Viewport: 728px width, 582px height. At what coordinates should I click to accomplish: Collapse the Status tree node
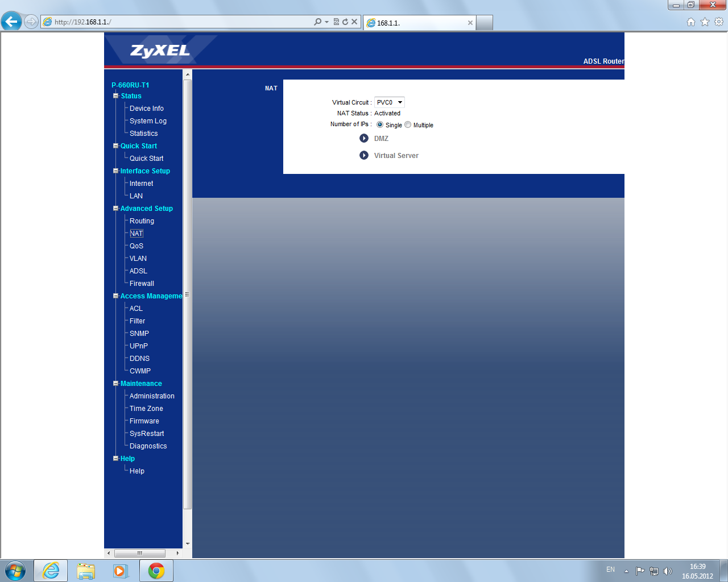[115, 96]
